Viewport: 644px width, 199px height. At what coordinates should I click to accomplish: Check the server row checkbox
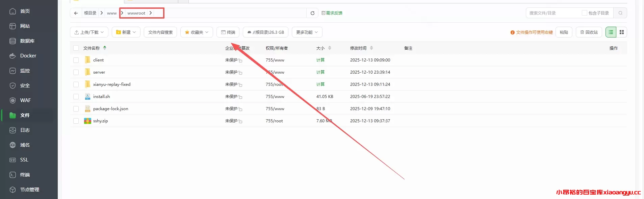coord(76,72)
